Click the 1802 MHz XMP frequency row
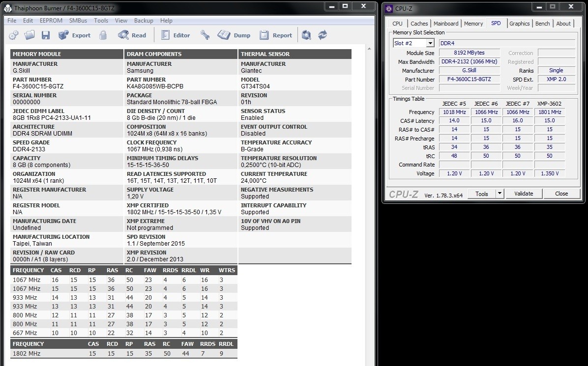 tap(124, 353)
